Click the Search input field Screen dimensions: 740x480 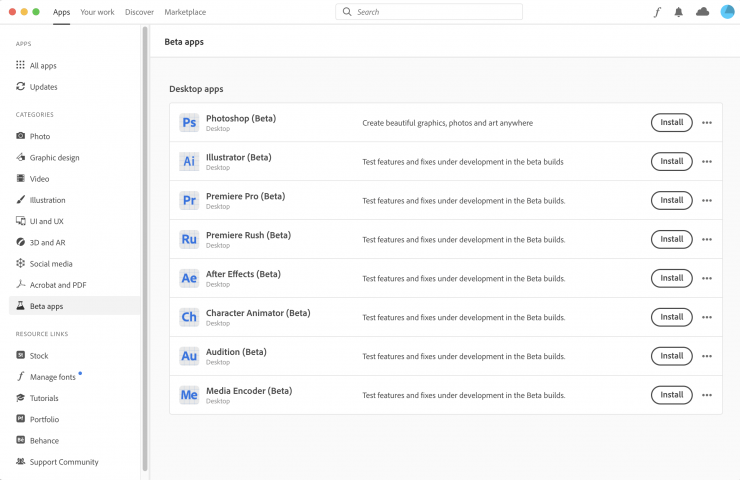coord(429,12)
